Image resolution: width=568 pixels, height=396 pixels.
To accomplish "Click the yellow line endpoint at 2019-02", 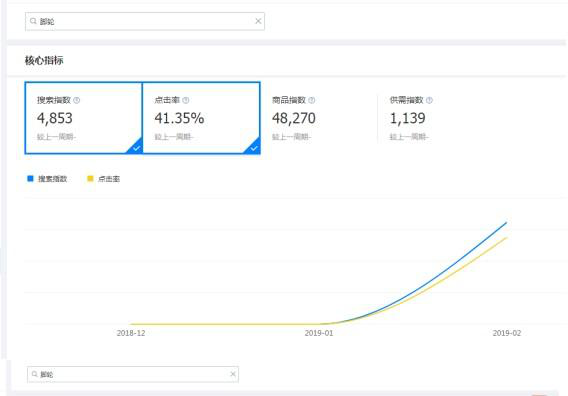I will 506,238.
